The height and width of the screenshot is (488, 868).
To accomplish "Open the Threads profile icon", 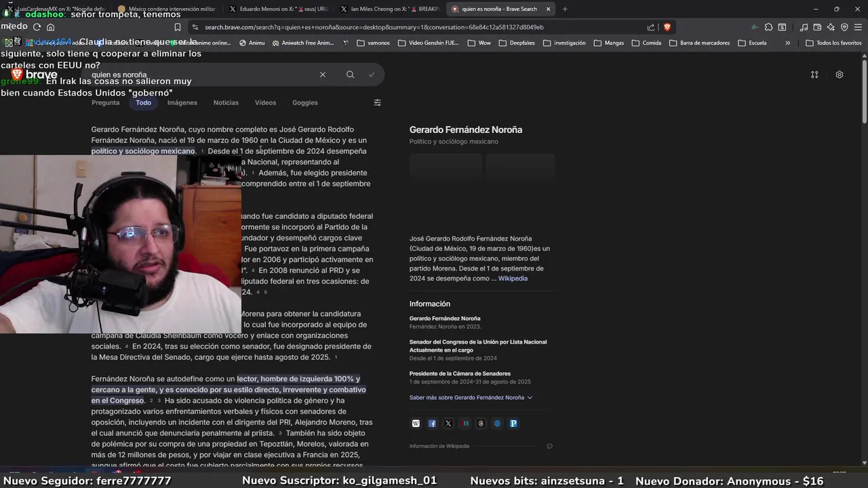I will click(481, 424).
